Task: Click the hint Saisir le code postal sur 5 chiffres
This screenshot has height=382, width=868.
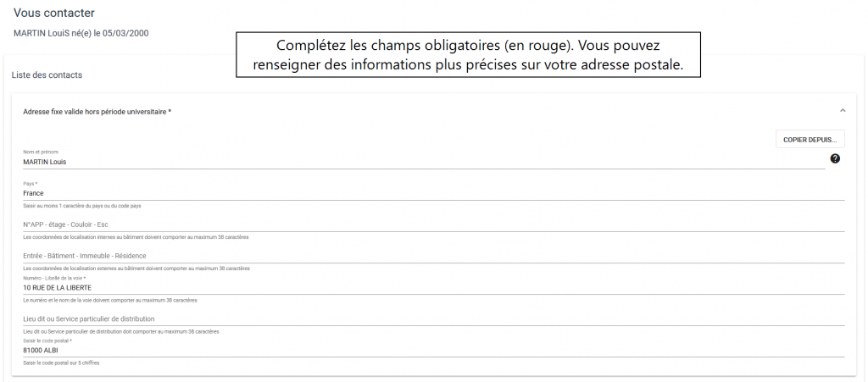Action: pos(61,363)
